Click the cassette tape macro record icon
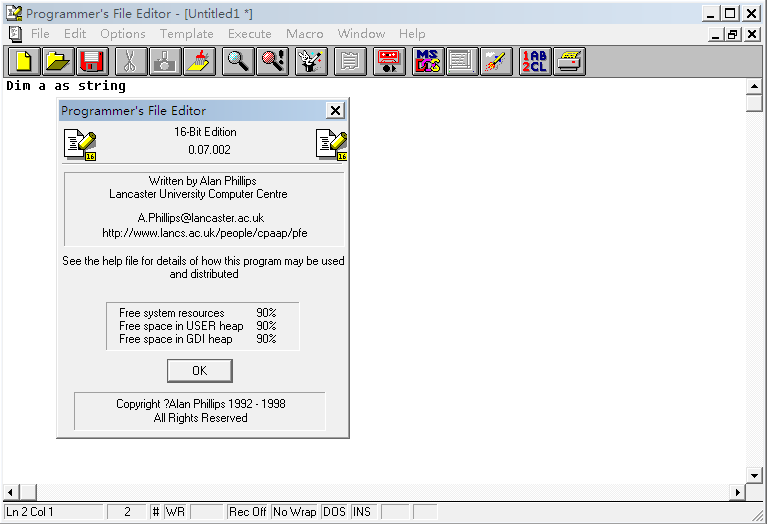The height and width of the screenshot is (524, 767). pyautogui.click(x=389, y=61)
